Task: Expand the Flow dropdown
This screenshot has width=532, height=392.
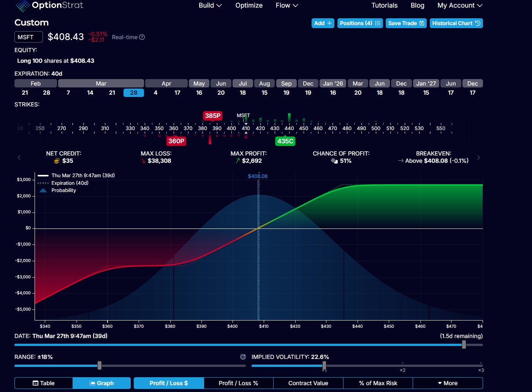Action: [287, 5]
